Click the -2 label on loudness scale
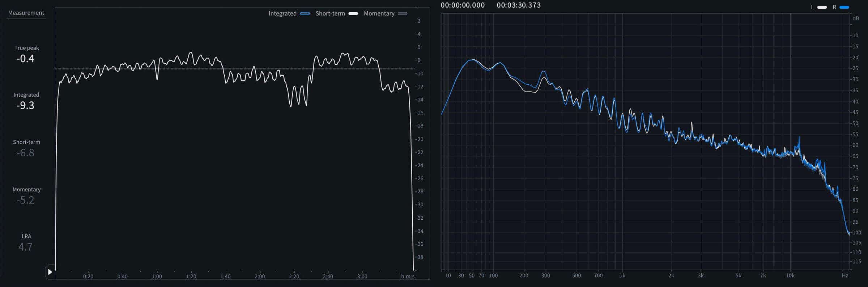868x287 pixels. 418,21
